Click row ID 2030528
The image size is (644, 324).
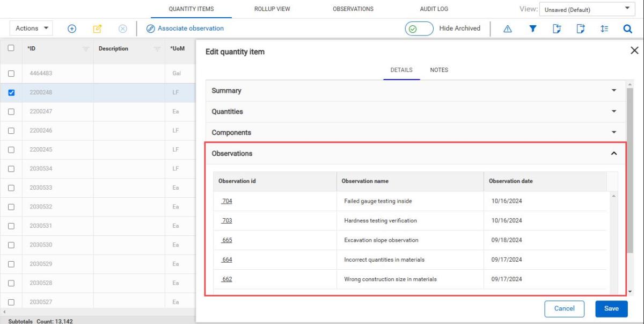[x=41, y=283]
